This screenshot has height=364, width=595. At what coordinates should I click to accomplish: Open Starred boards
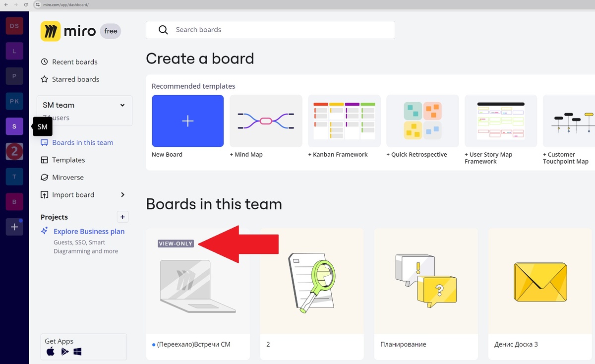tap(69, 79)
